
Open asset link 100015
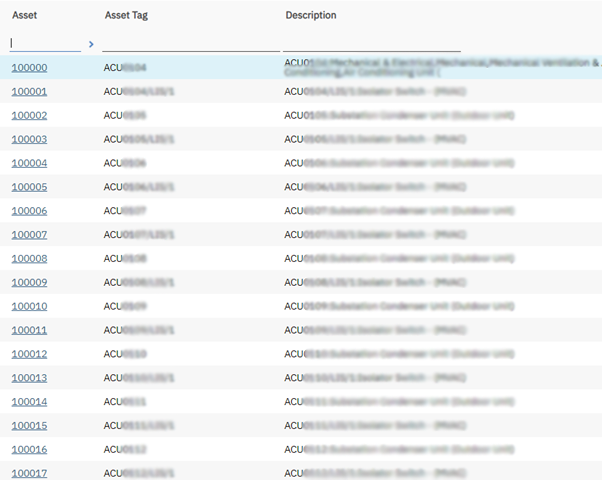click(x=29, y=426)
